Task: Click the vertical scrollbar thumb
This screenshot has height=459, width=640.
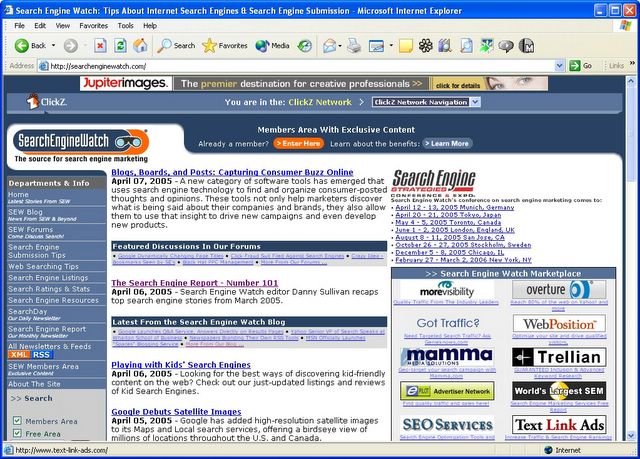Action: click(631, 135)
